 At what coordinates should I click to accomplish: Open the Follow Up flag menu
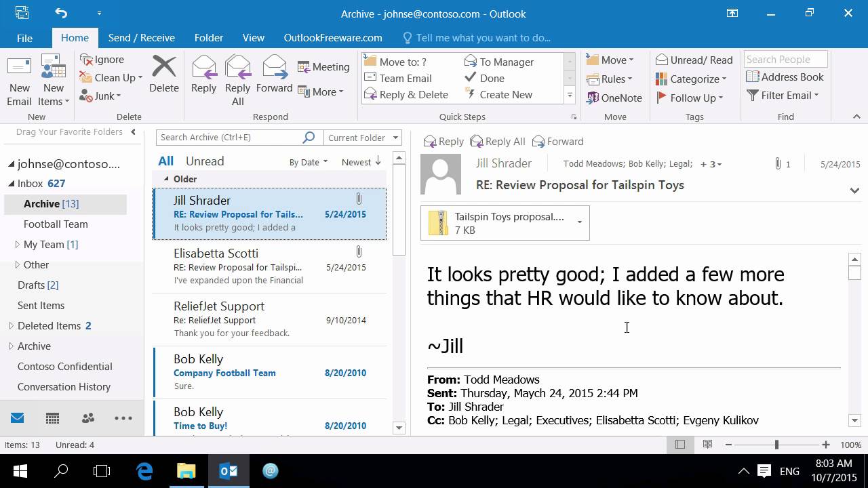(690, 98)
